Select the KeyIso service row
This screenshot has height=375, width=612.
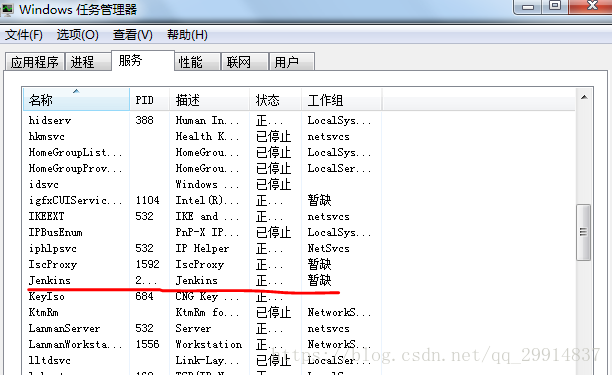coord(299,296)
